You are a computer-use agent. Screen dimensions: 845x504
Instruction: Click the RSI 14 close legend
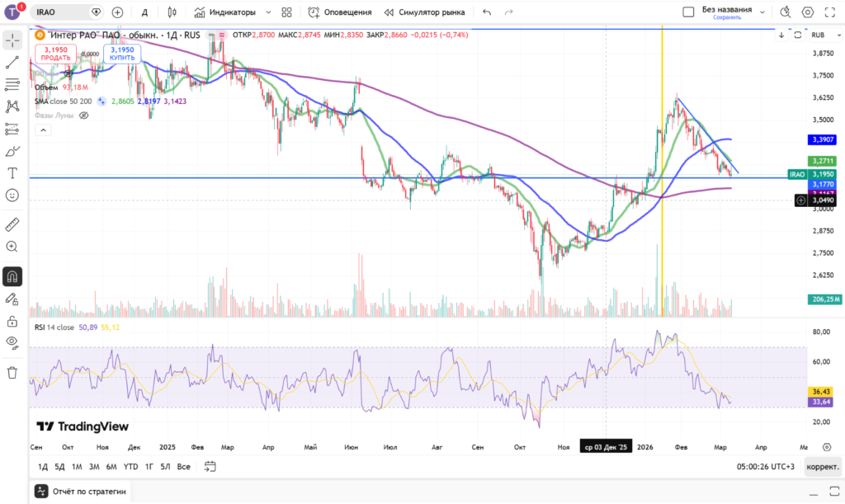coord(54,327)
